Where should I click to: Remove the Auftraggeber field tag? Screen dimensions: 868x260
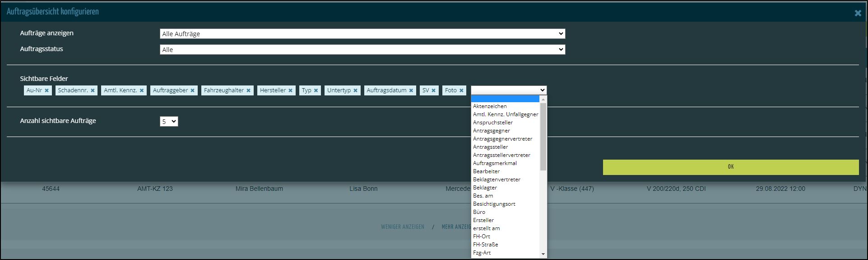(192, 90)
